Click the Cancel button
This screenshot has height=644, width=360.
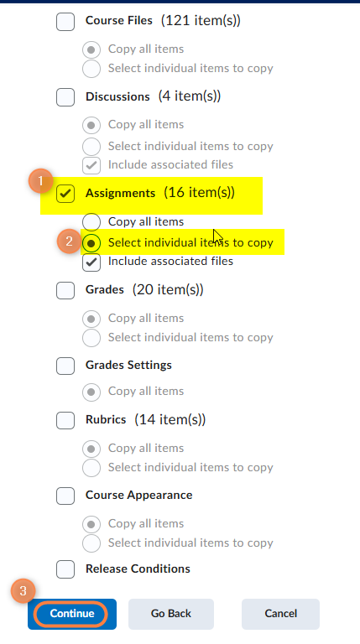coord(280,614)
